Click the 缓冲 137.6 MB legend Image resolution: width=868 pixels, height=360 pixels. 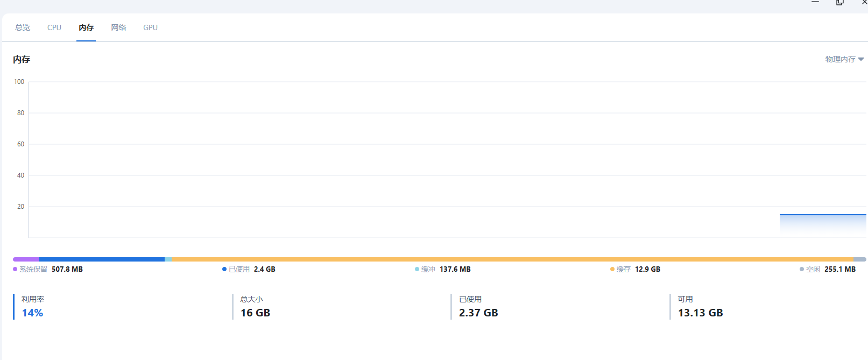[x=443, y=269]
